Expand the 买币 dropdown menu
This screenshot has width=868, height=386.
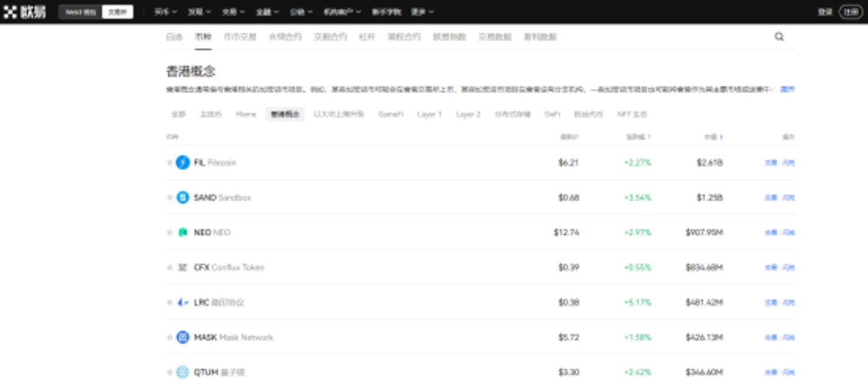point(166,12)
